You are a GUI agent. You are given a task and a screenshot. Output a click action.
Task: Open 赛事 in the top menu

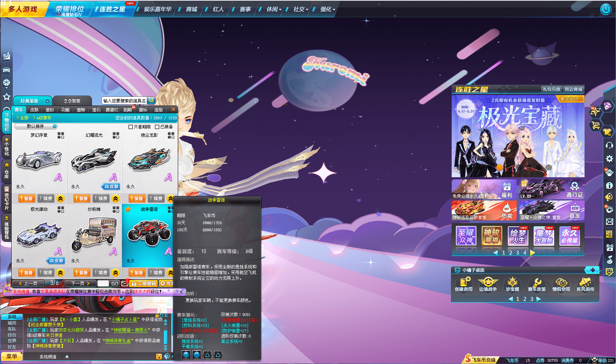click(245, 9)
